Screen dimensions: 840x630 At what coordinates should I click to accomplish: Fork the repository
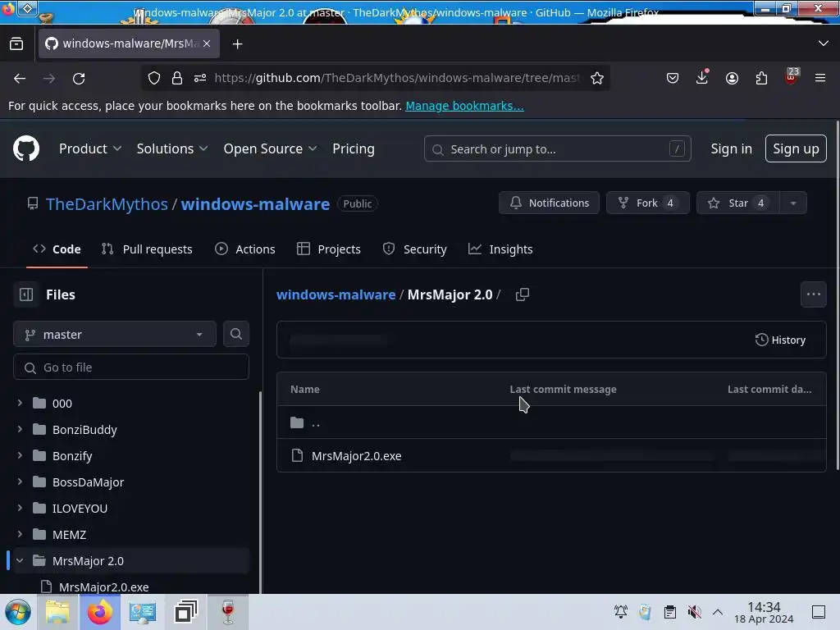pyautogui.click(x=648, y=203)
